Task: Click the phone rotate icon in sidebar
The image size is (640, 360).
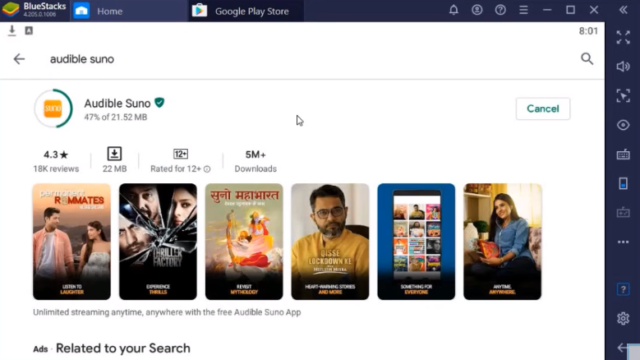Action: click(x=623, y=184)
